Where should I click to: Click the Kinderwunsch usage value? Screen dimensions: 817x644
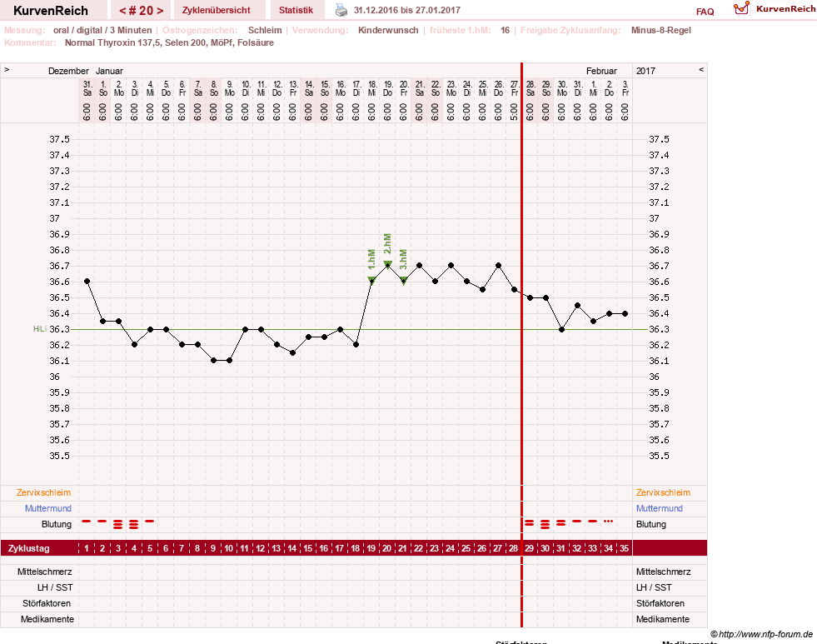pos(388,30)
